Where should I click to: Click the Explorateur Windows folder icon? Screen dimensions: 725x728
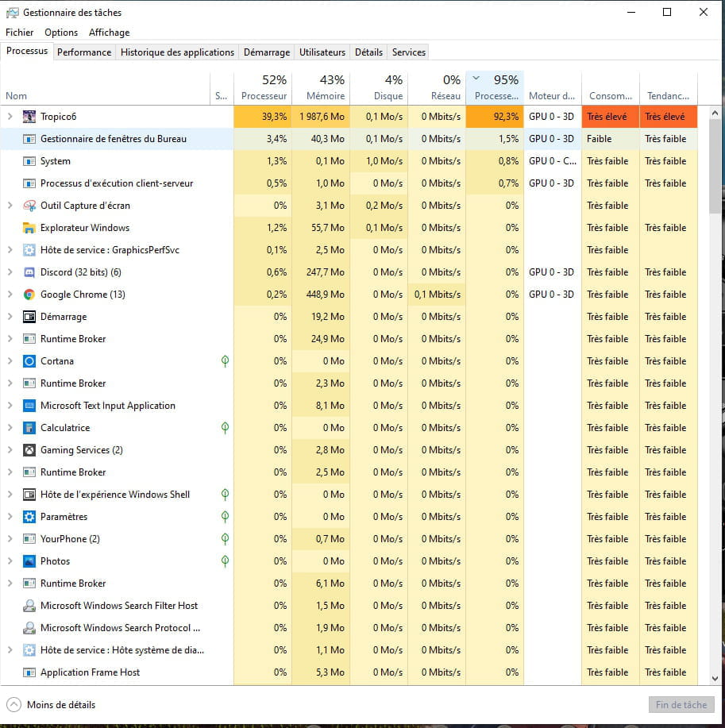coord(29,228)
